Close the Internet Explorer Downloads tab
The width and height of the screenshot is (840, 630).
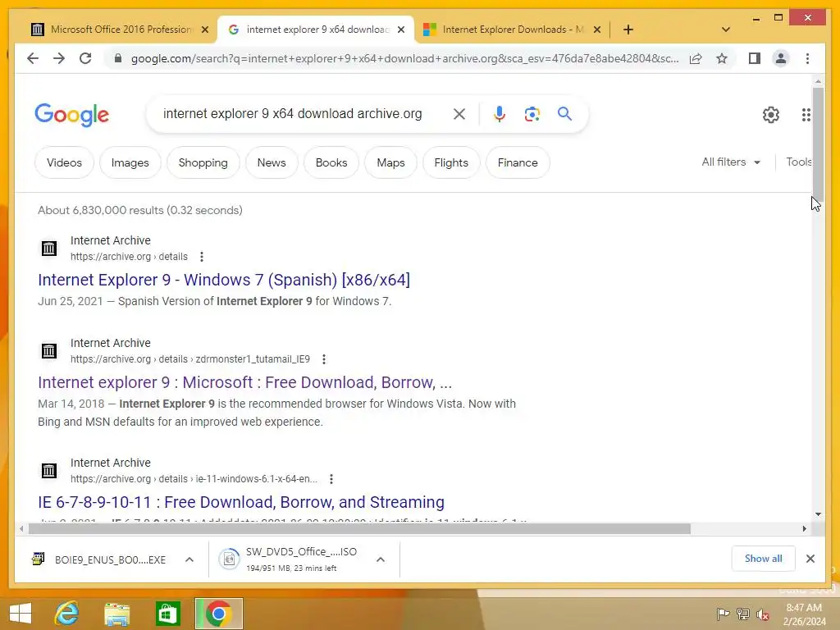[597, 30]
